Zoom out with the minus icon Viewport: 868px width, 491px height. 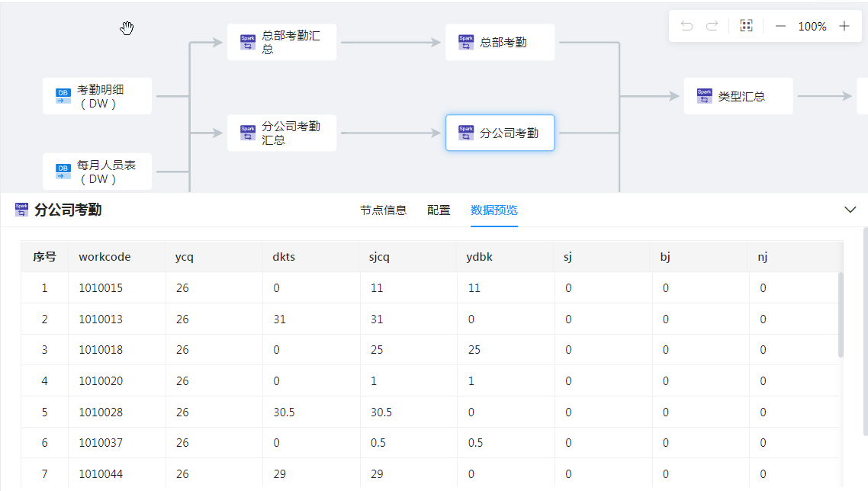tap(780, 27)
